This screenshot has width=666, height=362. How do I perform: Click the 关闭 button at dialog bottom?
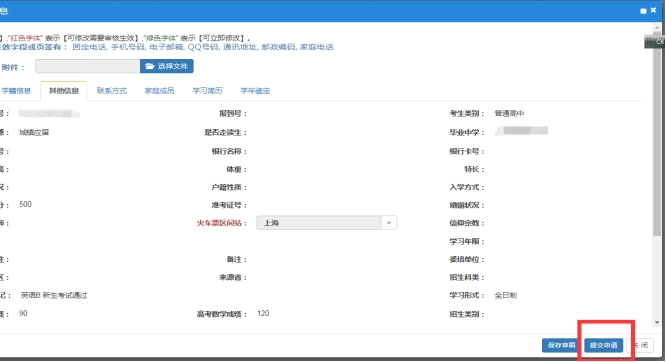click(640, 345)
